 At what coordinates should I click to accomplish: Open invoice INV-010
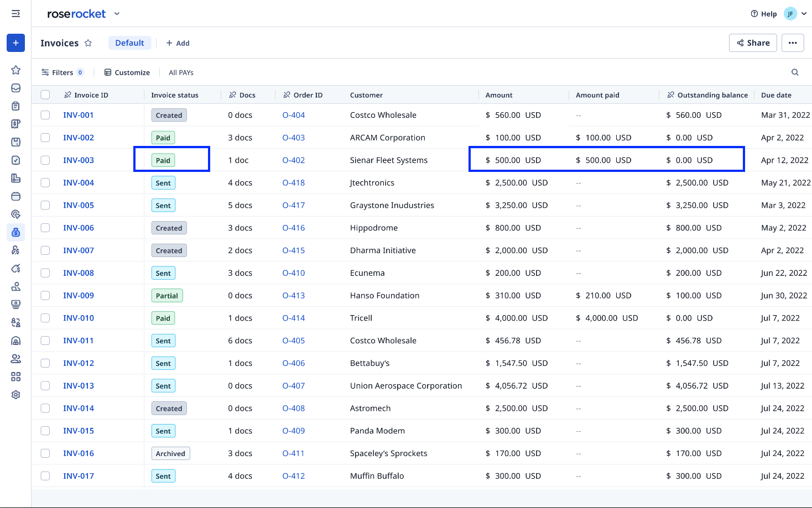tap(79, 318)
